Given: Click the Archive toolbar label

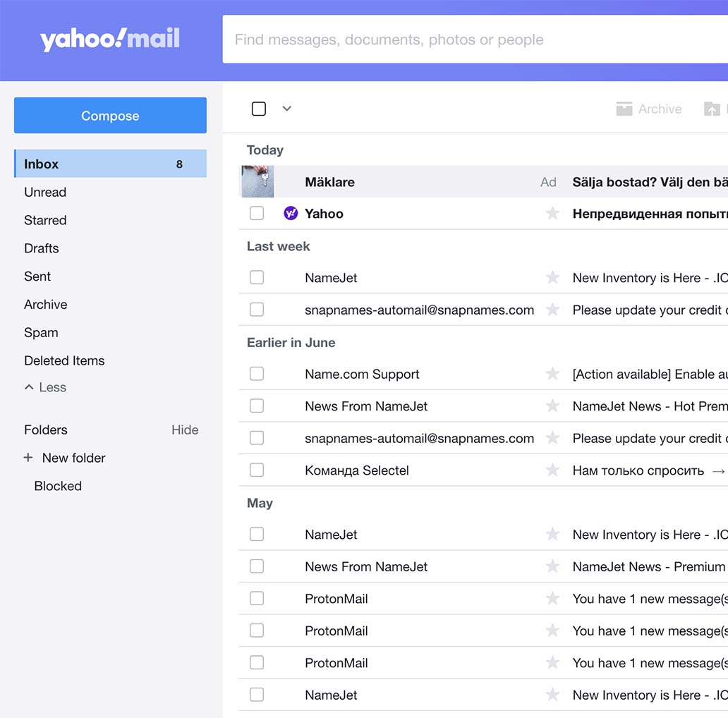Looking at the screenshot, I should pyautogui.click(x=660, y=109).
